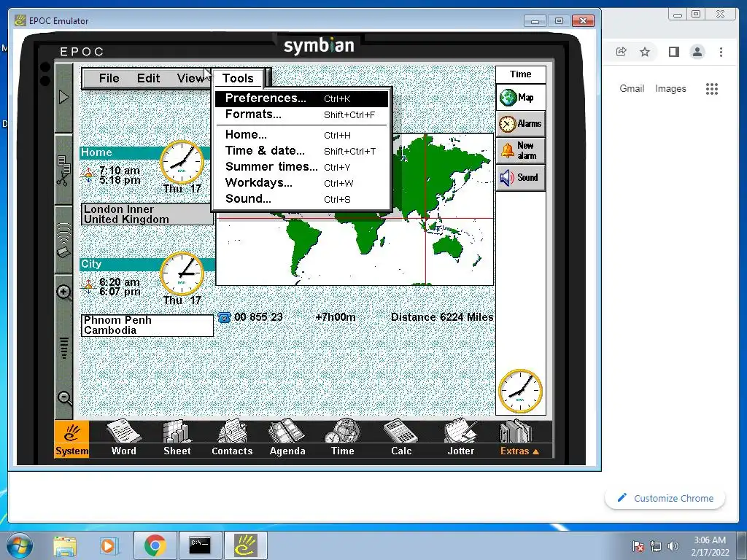Screen dimensions: 747x560
Task: Click Home sunrise sunset times
Action: click(120, 175)
